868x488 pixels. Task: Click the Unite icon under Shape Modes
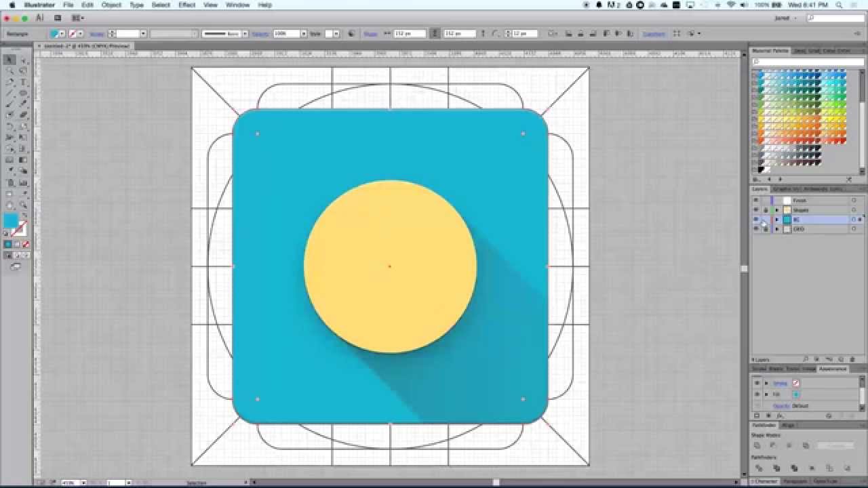click(757, 445)
